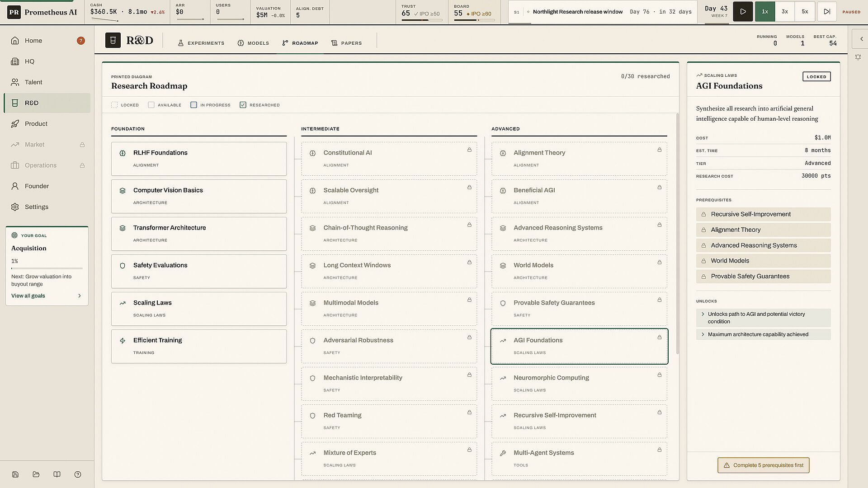Click the Product rocket icon in the sidebar
Viewport: 868px width, 488px height.
coord(15,124)
